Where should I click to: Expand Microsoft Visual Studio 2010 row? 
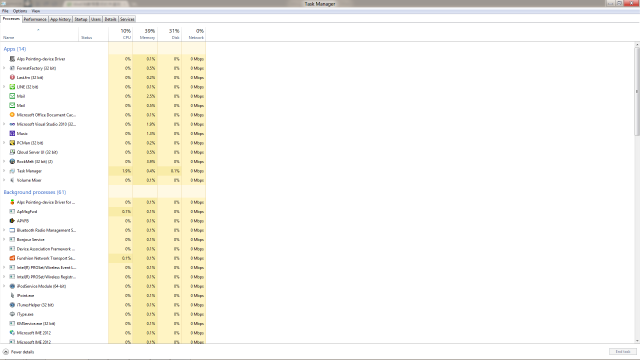pos(4,124)
